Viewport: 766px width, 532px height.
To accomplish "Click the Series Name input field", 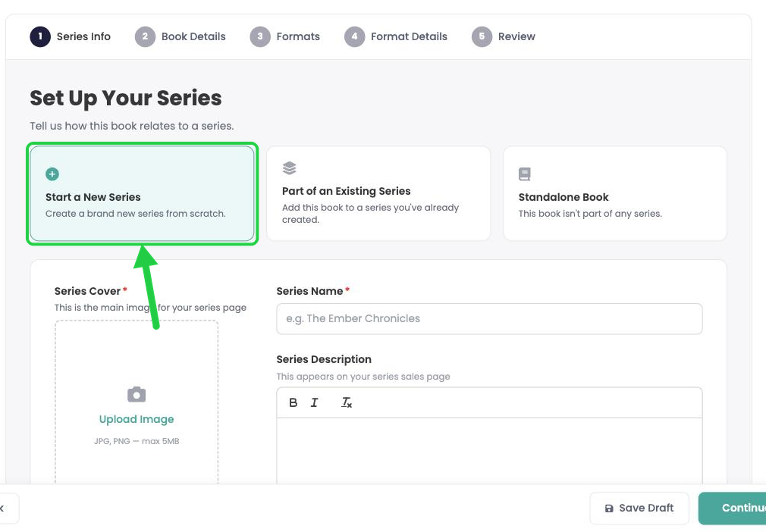I will pyautogui.click(x=489, y=319).
